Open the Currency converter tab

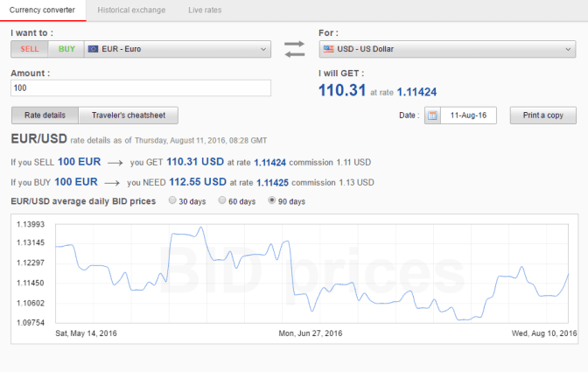pyautogui.click(x=42, y=11)
